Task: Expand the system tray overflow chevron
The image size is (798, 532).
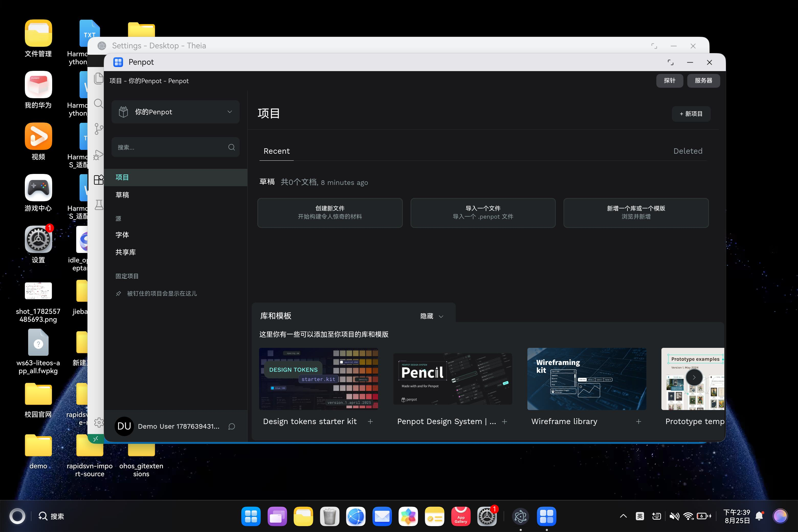Action: coord(623,516)
